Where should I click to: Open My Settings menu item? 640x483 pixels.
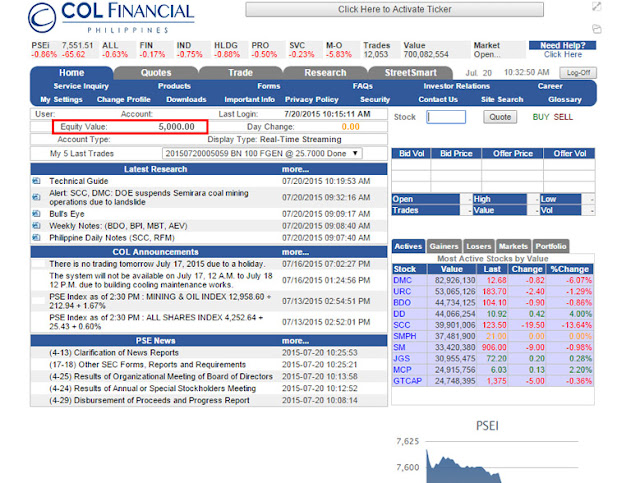pos(61,100)
